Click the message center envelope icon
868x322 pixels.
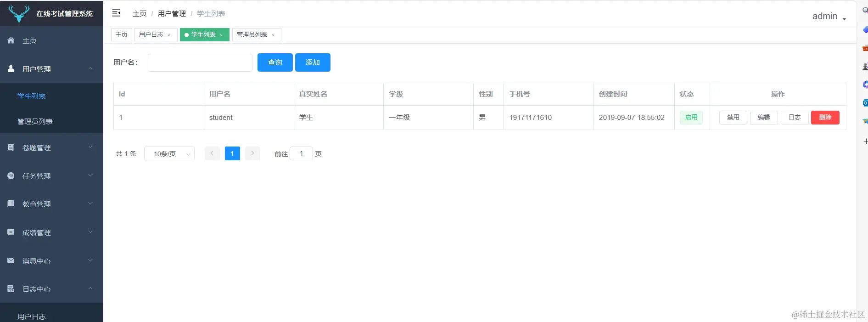click(11, 260)
